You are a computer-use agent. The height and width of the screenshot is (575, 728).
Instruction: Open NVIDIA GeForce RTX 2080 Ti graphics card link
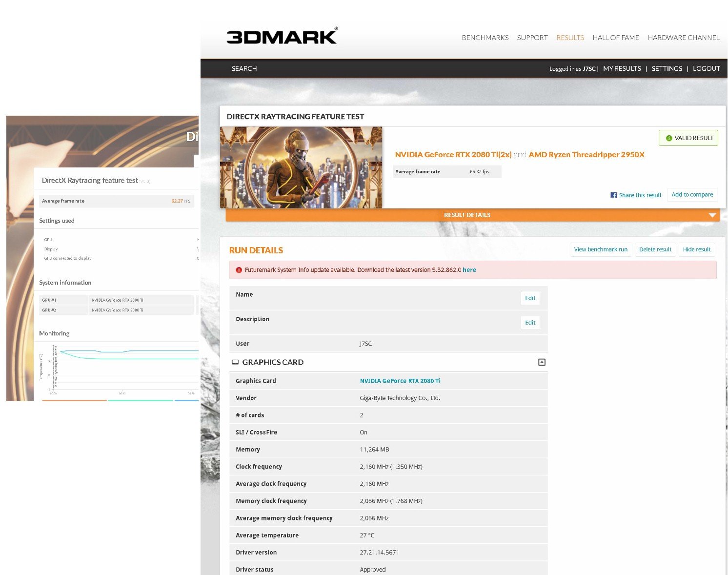pos(400,381)
